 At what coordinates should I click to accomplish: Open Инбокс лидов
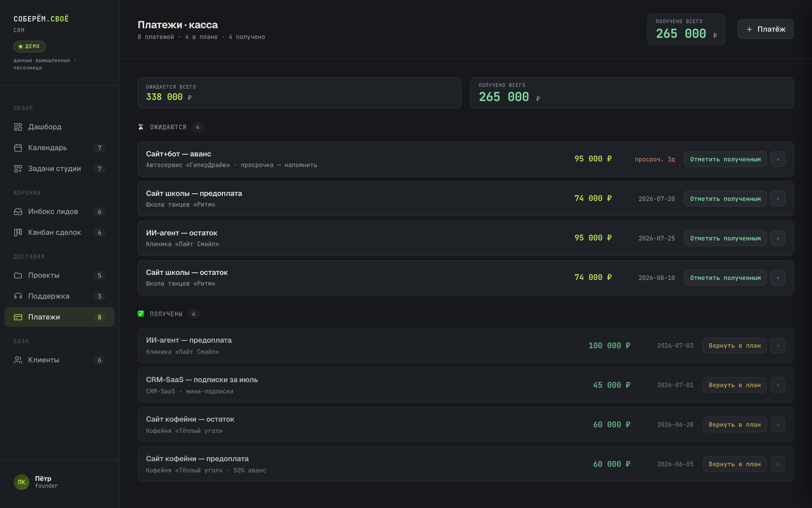pyautogui.click(x=59, y=212)
